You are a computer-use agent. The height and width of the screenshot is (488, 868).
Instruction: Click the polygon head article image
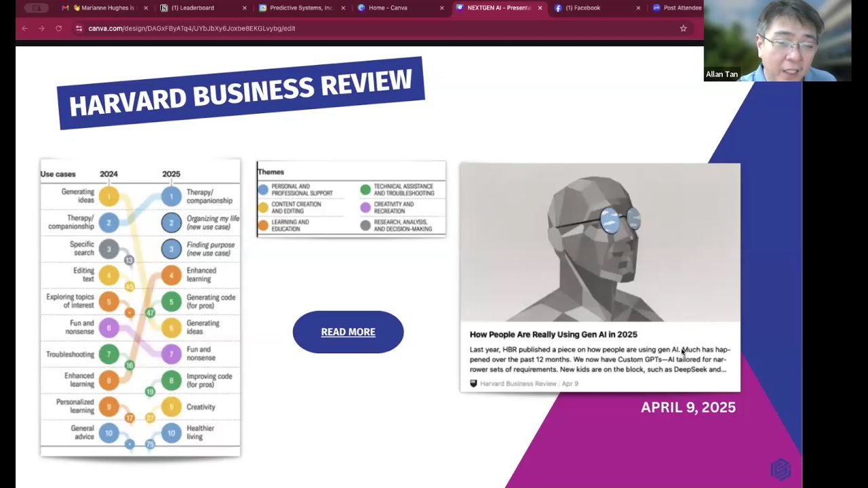point(600,242)
